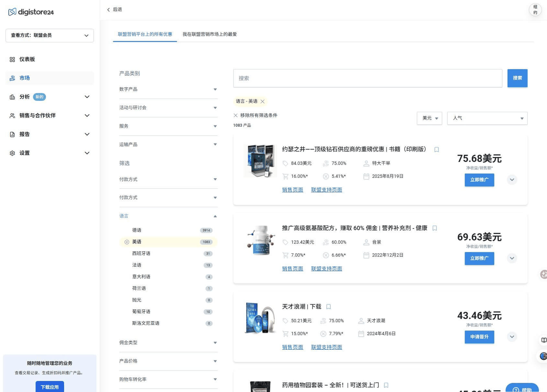The image size is (547, 392).
Task: Expand the 设置 sidebar chevron
Action: click(x=87, y=153)
